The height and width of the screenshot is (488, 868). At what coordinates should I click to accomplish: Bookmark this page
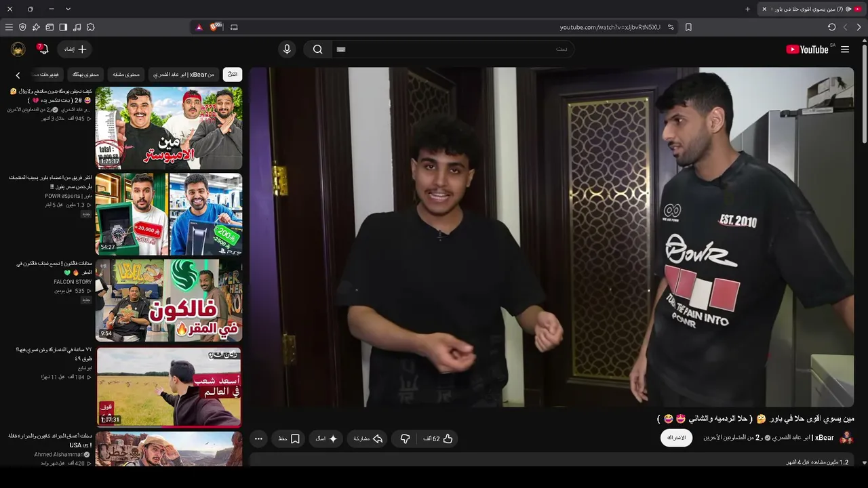[688, 27]
